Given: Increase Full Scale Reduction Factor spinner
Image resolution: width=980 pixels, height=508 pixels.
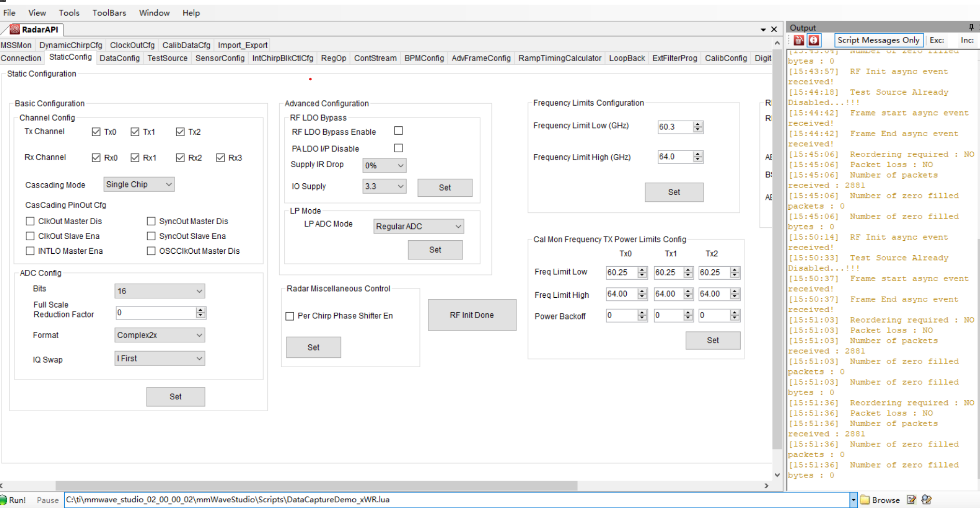Looking at the screenshot, I should pos(200,310).
